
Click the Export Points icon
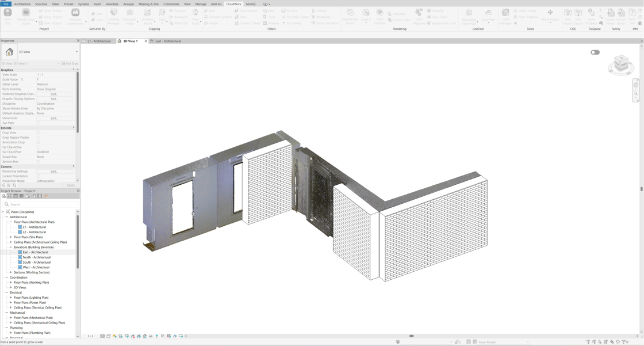(611, 16)
